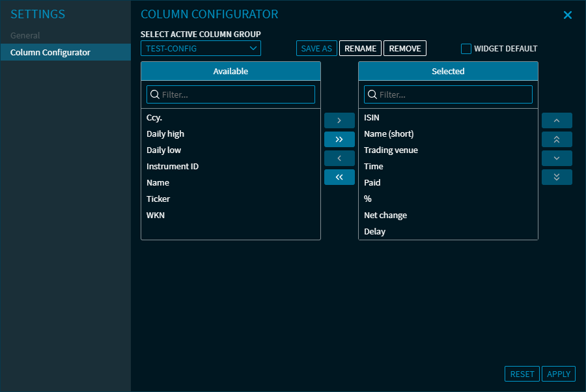This screenshot has width=586, height=392.
Task: Click the move selected item left arrow
Action: click(x=339, y=158)
